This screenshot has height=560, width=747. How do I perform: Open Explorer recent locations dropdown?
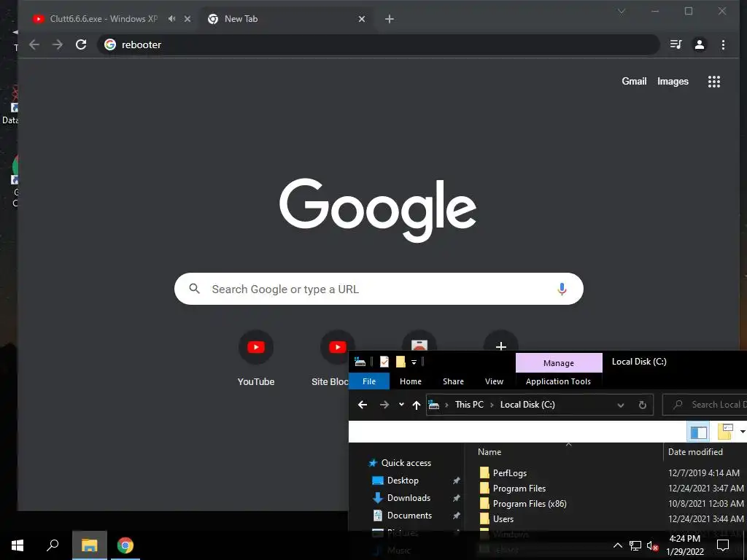pyautogui.click(x=401, y=405)
